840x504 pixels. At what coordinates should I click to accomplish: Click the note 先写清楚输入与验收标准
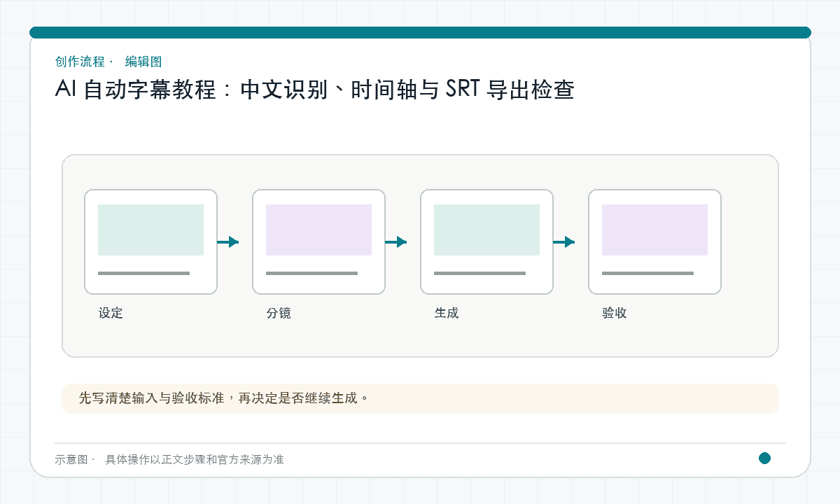(x=420, y=398)
